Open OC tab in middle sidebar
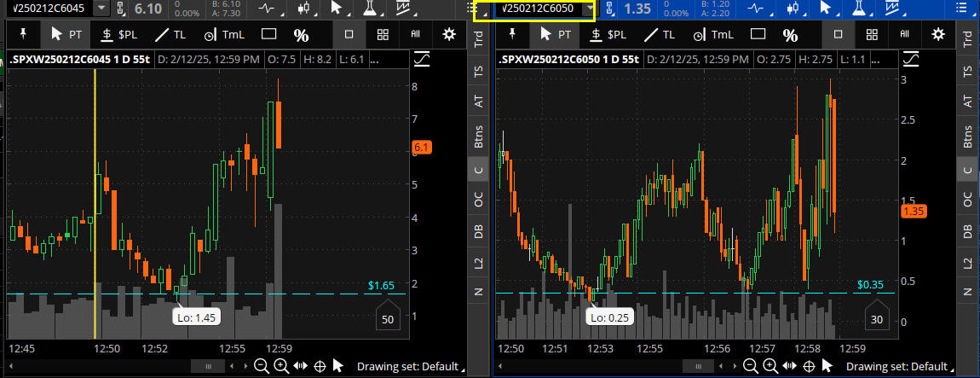The height and width of the screenshot is (378, 980). 479,200
